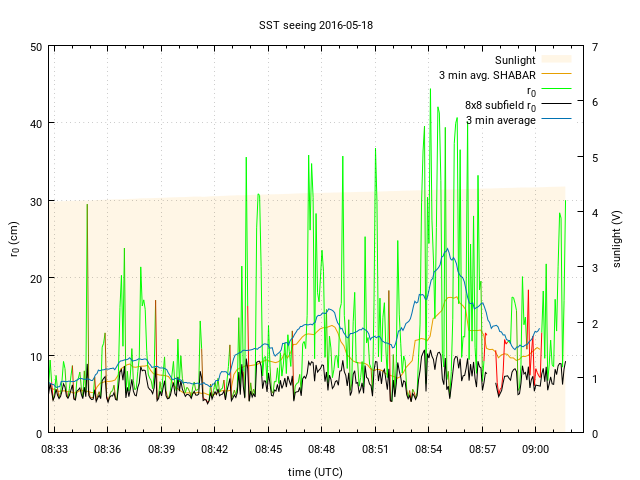This screenshot has width=640, height=480.
Task: Click the green r0 legend line sample
Action: pyautogui.click(x=558, y=90)
